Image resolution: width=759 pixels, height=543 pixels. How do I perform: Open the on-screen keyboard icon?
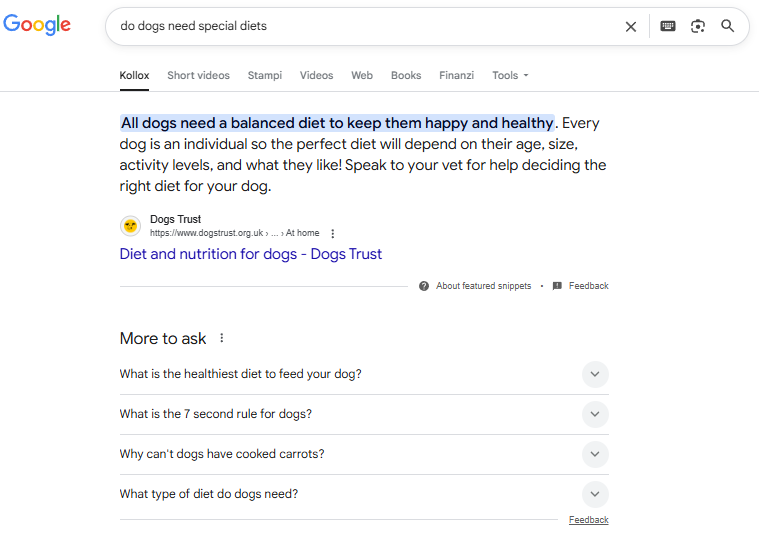(668, 26)
